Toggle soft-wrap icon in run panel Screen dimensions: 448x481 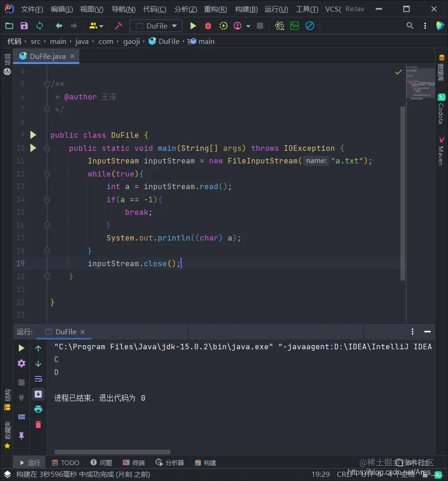point(38,379)
